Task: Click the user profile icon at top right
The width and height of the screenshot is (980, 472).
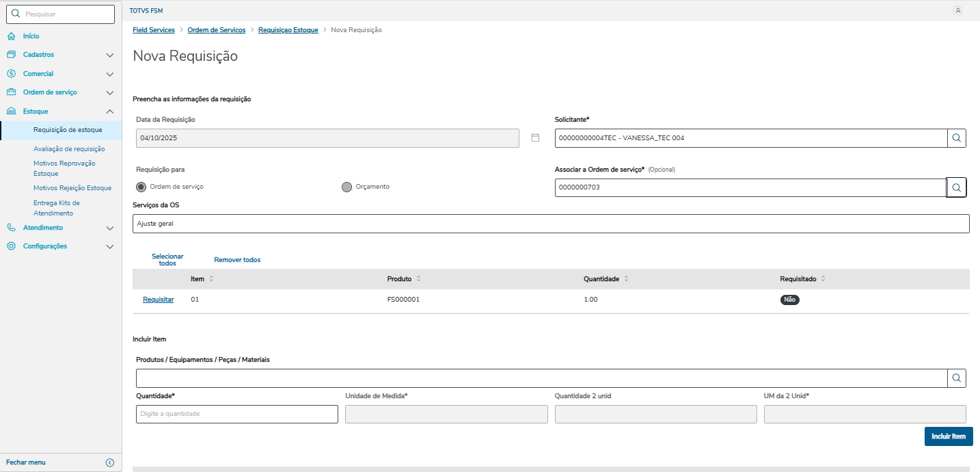Action: (957, 11)
